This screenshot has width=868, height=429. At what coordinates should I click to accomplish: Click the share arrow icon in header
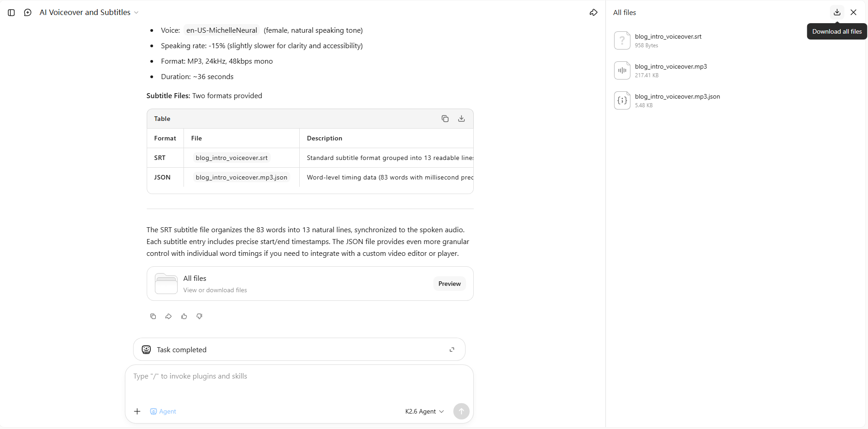pos(593,13)
